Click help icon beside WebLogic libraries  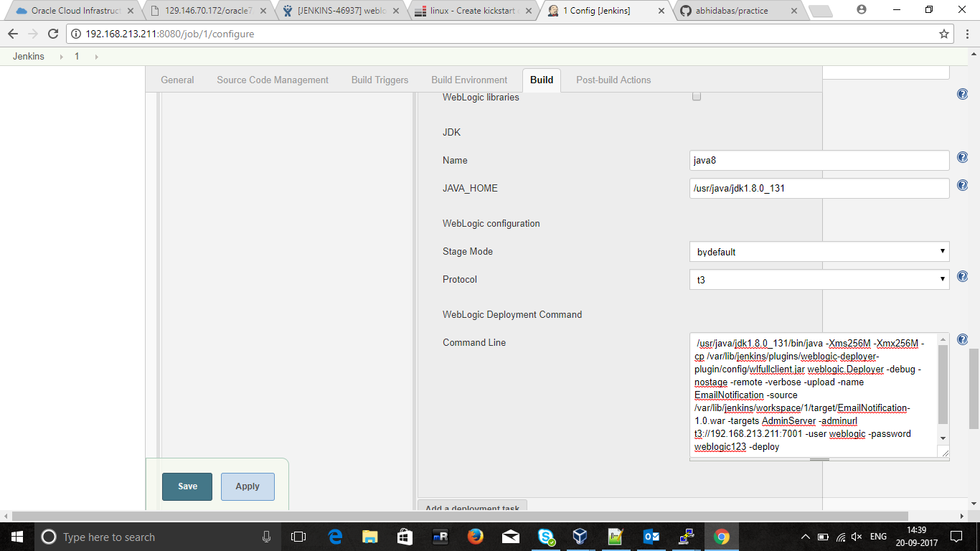click(963, 94)
